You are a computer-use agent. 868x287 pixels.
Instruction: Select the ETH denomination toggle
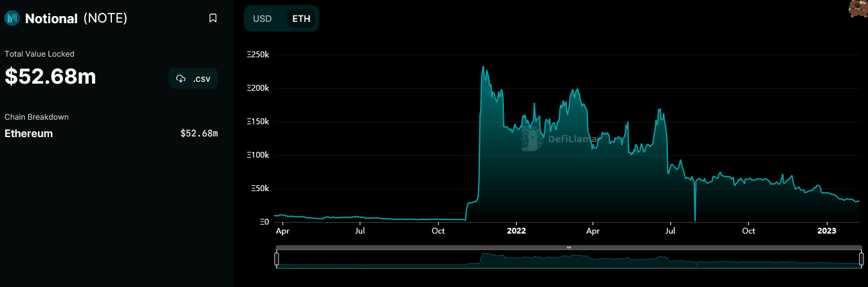click(x=301, y=19)
